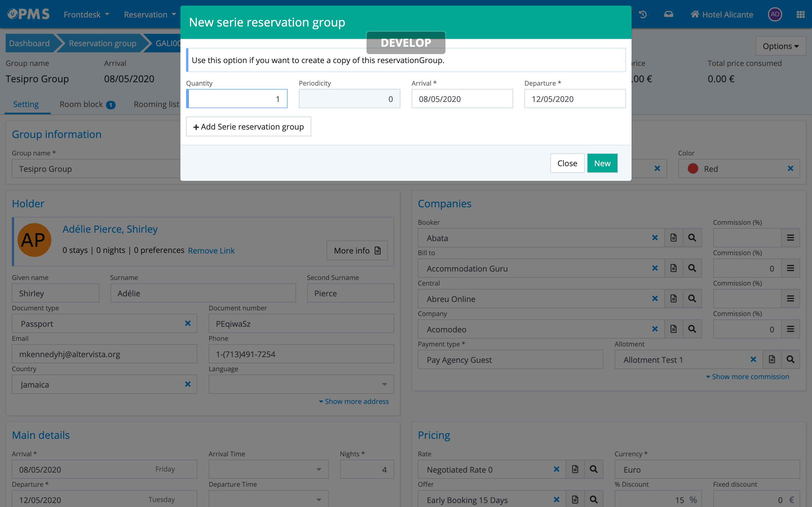Expand Show more commission

(x=748, y=377)
